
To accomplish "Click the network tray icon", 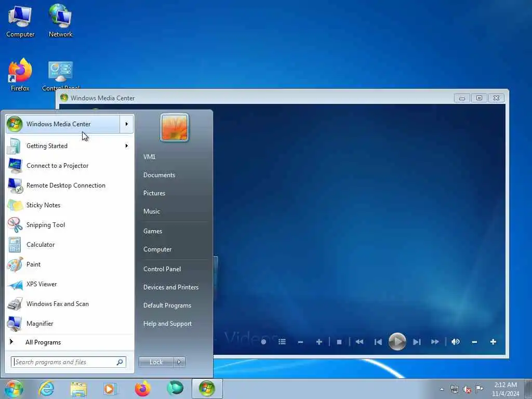I will 454,390.
